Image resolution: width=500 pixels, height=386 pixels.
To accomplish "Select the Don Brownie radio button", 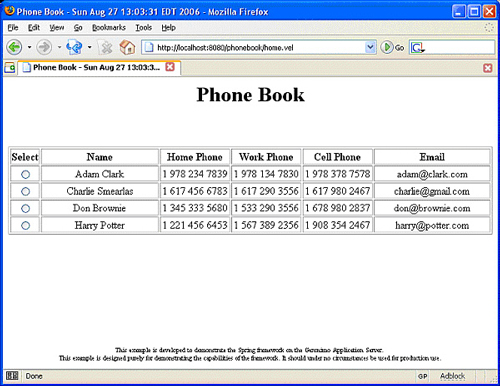I will pyautogui.click(x=25, y=209).
